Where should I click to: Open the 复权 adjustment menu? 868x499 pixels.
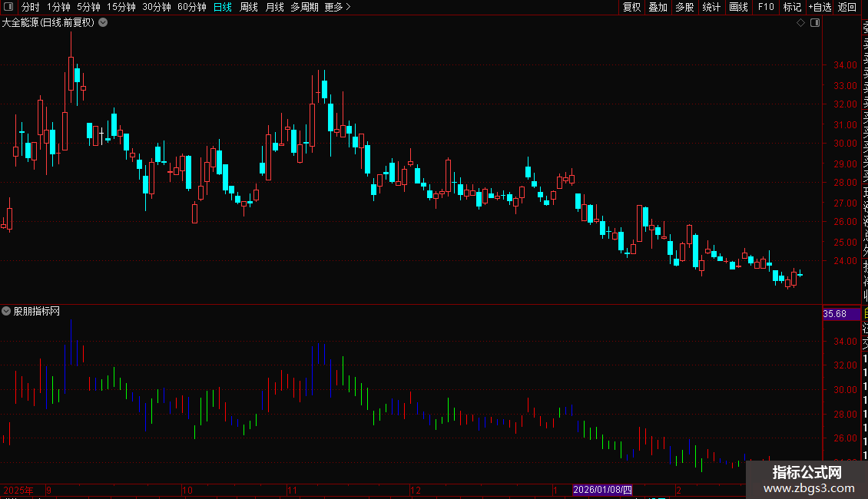[x=631, y=7]
